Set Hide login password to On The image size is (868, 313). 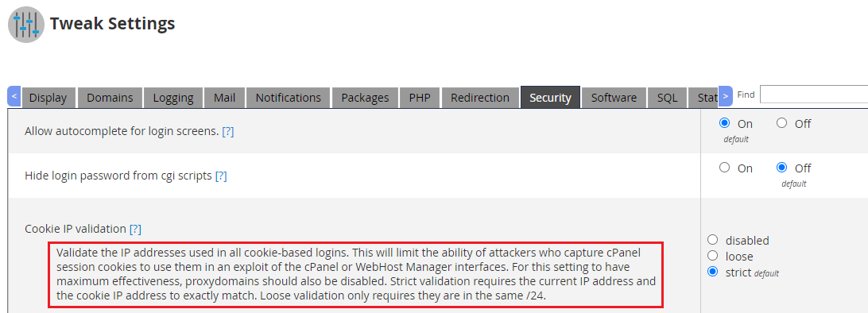point(724,168)
